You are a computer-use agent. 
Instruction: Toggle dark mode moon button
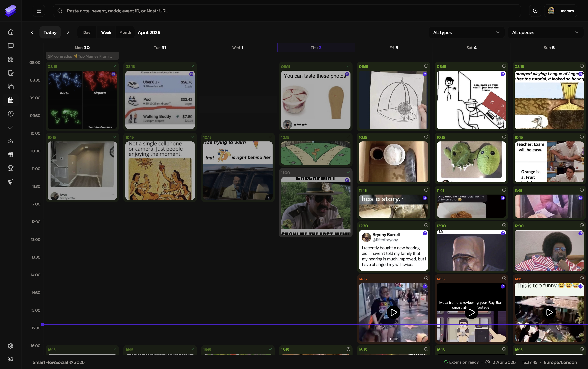point(535,11)
